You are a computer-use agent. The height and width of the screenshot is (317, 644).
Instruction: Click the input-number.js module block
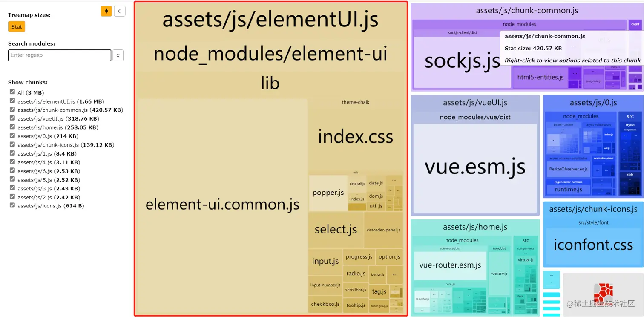(325, 285)
